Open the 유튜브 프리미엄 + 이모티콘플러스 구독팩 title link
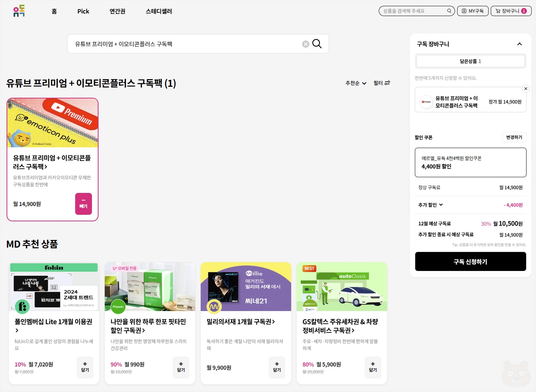 coord(52,162)
